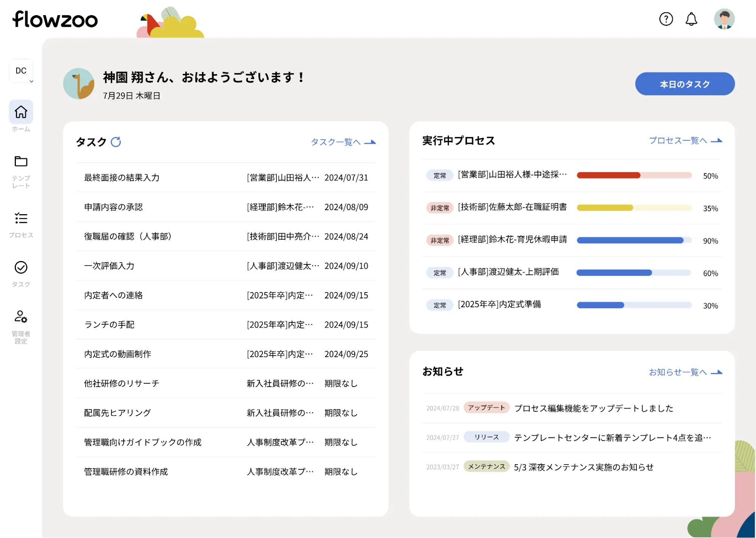Screen dimensions: 756x538
Task: Go to Home via house icon
Action: (21, 112)
